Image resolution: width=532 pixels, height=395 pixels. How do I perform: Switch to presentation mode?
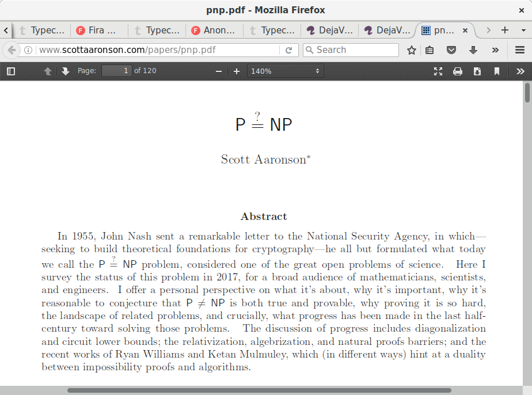438,71
